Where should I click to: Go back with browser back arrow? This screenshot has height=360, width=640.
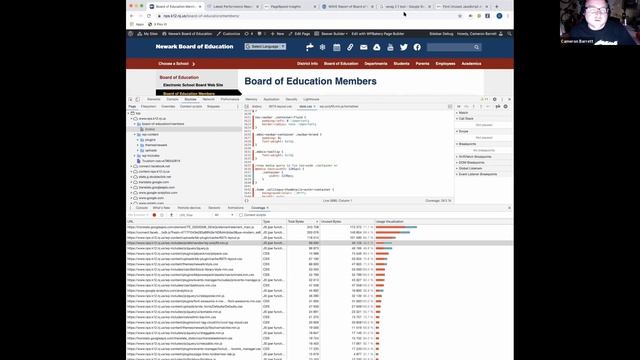tap(131, 16)
